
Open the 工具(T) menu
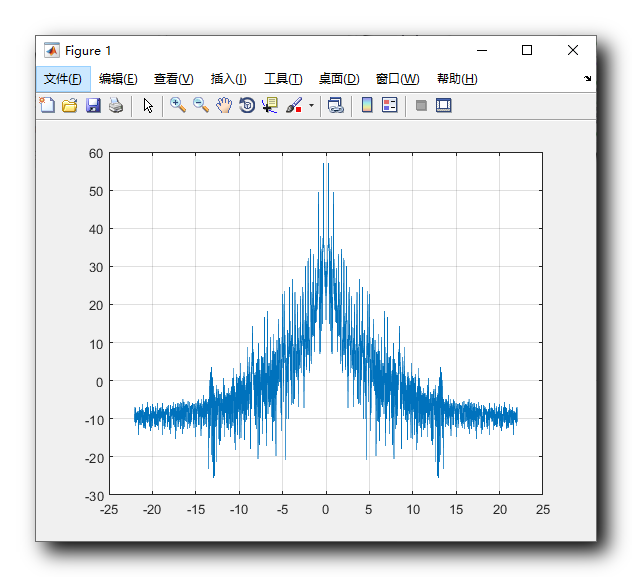pyautogui.click(x=283, y=79)
